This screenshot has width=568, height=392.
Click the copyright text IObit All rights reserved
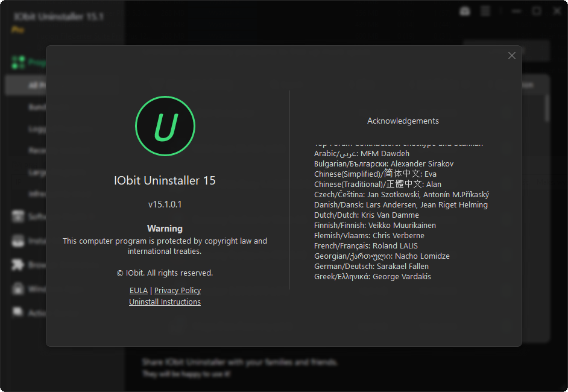[x=165, y=273]
